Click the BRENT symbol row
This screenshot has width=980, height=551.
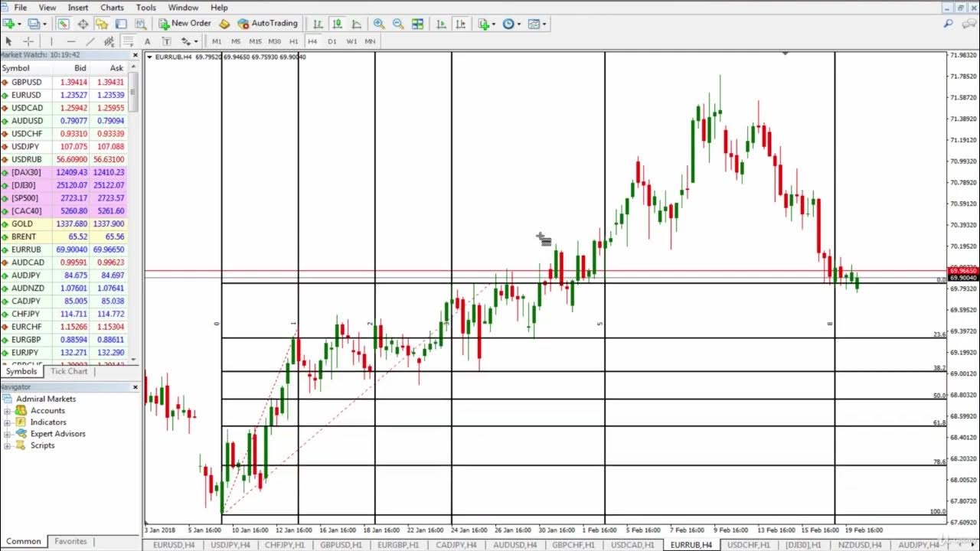(64, 236)
